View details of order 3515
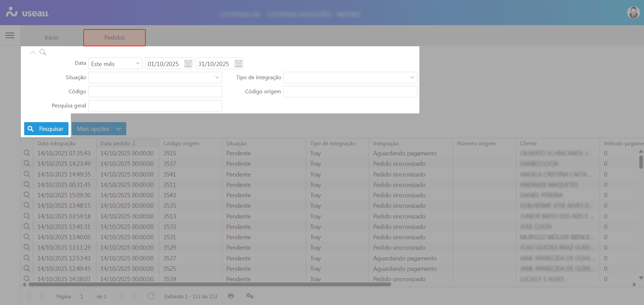644x305 pixels. [27, 153]
